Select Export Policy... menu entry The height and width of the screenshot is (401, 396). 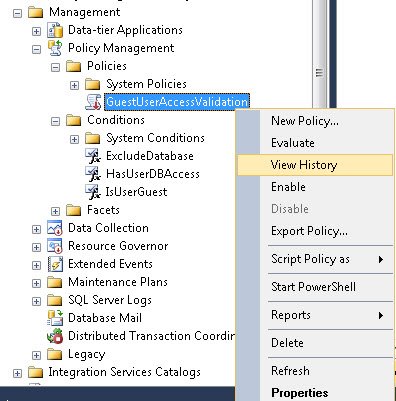(315, 231)
